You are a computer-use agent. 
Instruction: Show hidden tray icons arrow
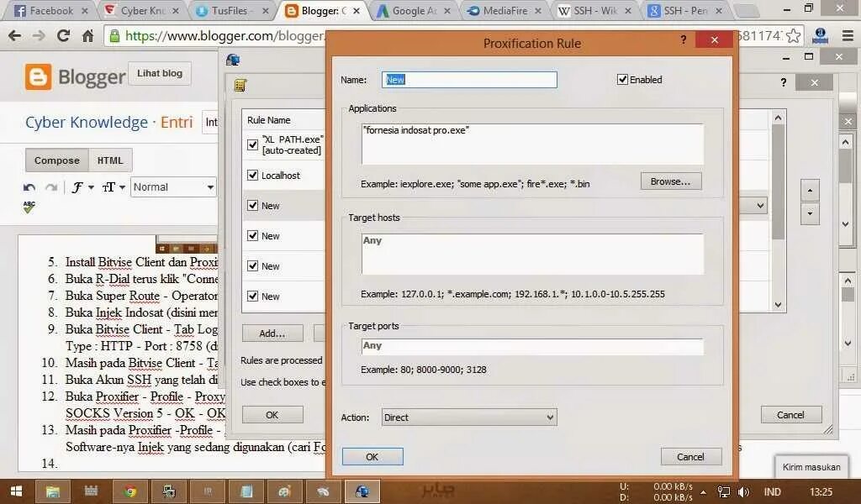(x=704, y=492)
